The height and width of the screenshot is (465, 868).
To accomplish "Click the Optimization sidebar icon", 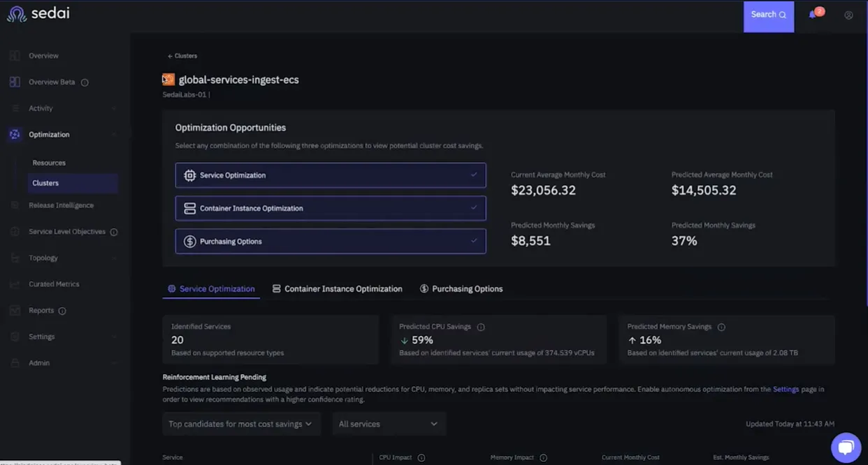I will coord(15,134).
